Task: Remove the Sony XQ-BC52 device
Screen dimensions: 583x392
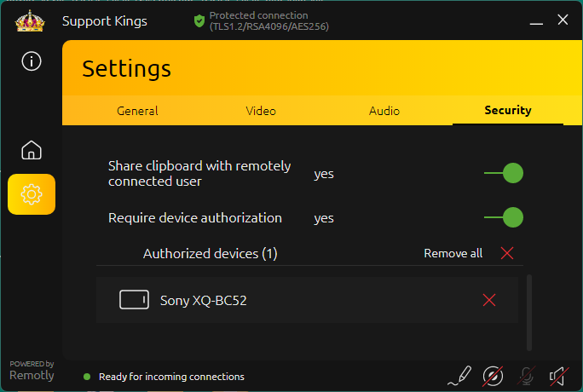Action: (x=489, y=300)
